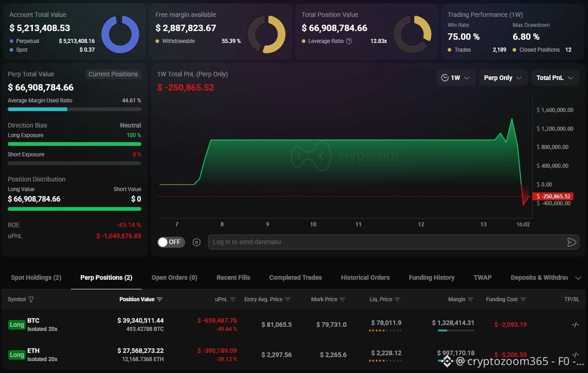Click sort icon beside Liq. Price header

pos(397,299)
